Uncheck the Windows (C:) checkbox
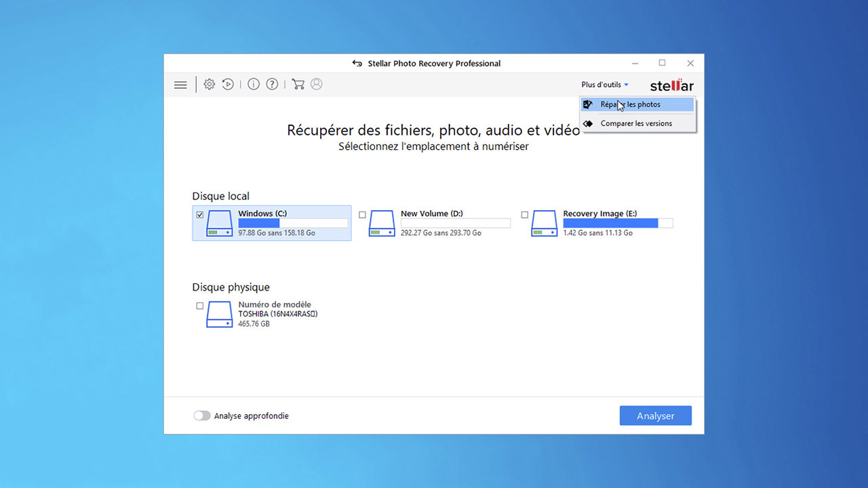 200,215
